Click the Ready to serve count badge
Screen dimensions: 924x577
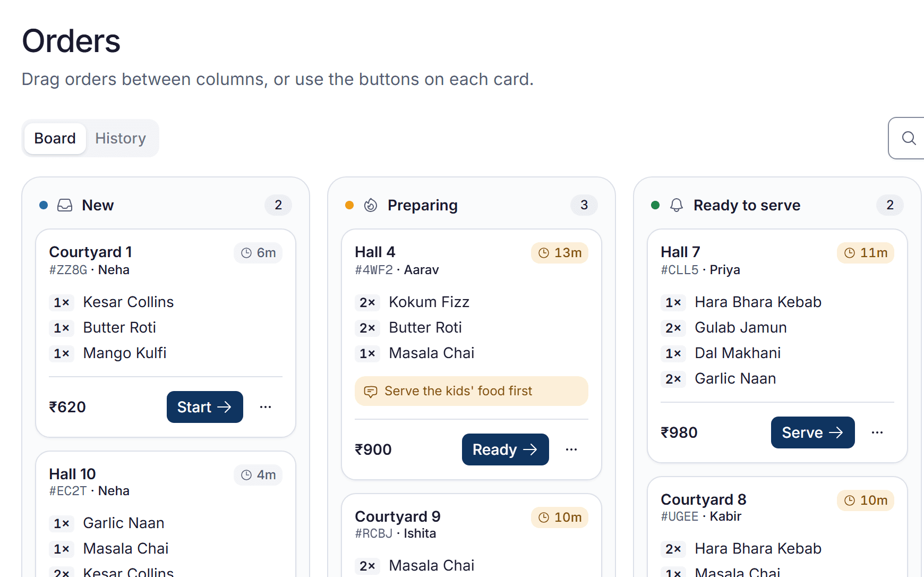[x=890, y=205]
